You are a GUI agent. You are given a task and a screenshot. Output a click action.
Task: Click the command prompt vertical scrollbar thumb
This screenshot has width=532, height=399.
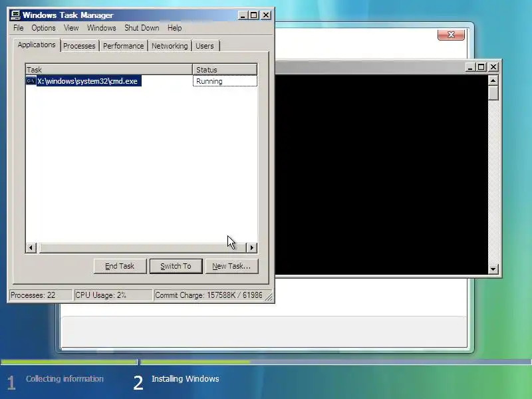click(493, 93)
